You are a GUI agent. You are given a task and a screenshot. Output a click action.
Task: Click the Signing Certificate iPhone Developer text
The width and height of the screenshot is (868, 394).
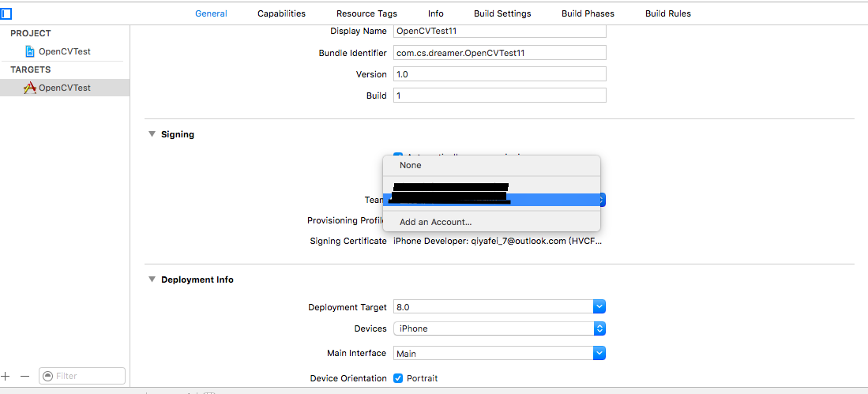click(x=497, y=242)
